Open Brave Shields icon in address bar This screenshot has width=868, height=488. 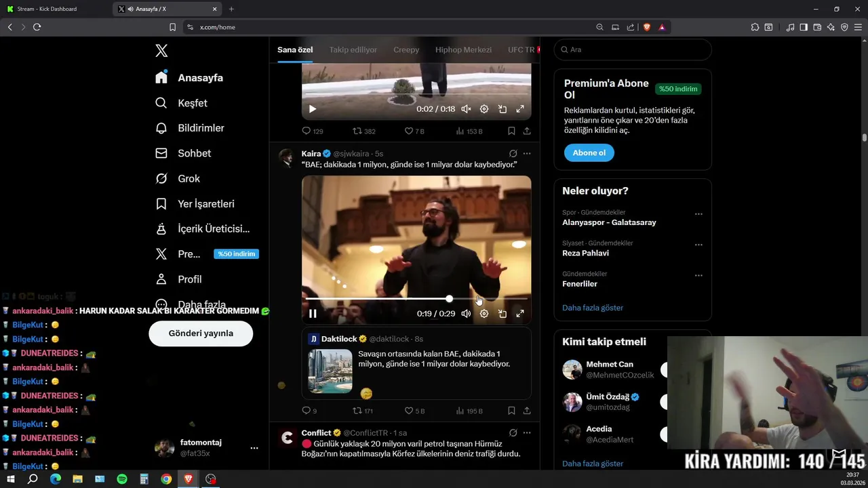coord(646,27)
